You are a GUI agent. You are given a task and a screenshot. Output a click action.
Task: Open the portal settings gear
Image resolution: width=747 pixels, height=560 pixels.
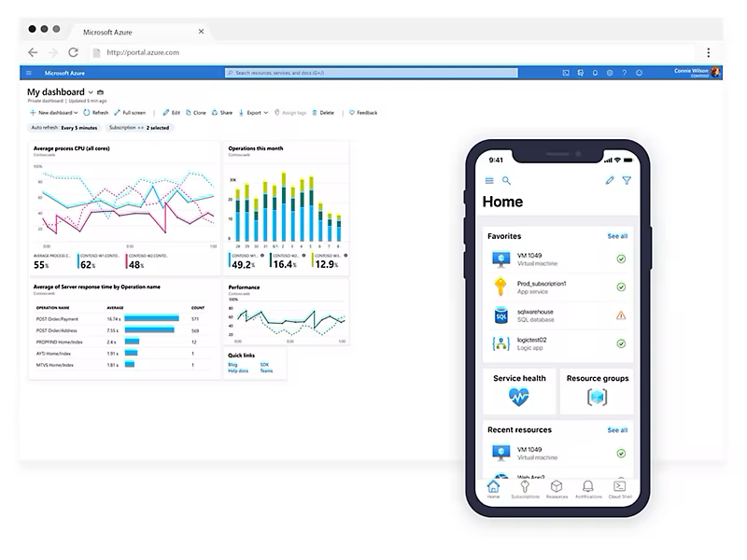point(610,73)
